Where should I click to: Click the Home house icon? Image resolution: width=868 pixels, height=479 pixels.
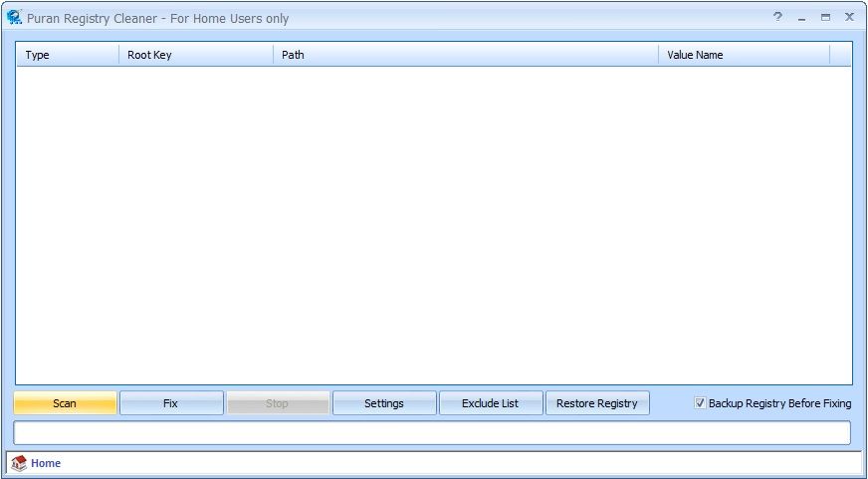(19, 463)
